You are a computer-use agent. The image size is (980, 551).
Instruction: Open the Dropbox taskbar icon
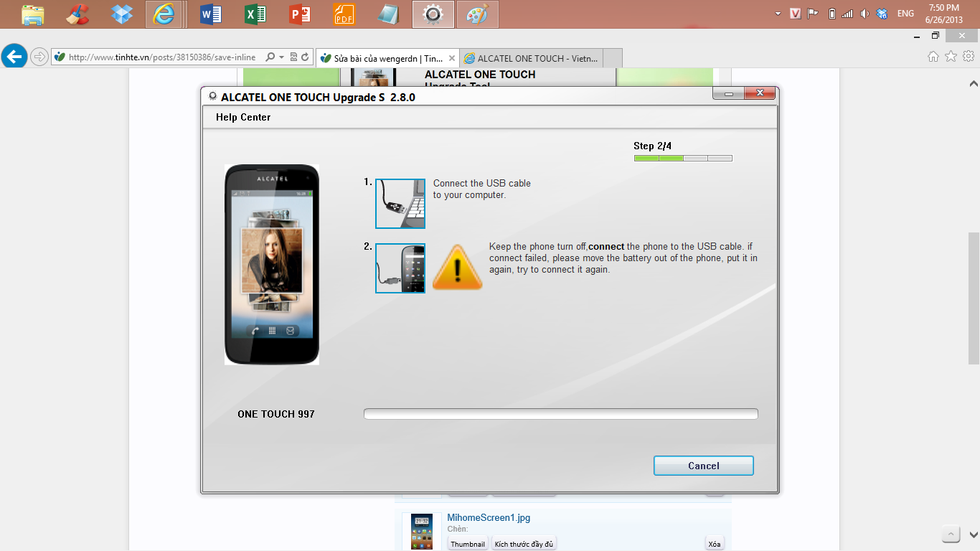(122, 14)
